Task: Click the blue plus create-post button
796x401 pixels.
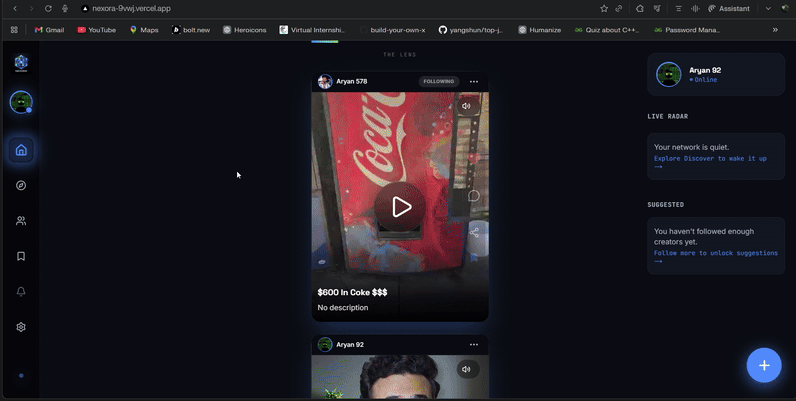Action: point(764,365)
